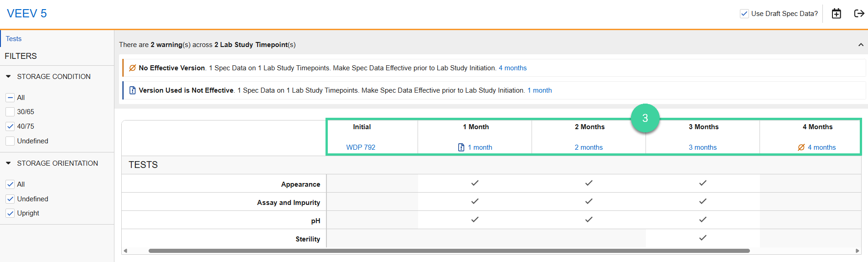The height and width of the screenshot is (262, 868).
Task: Click the exit/logout arrow icon
Action: click(858, 14)
